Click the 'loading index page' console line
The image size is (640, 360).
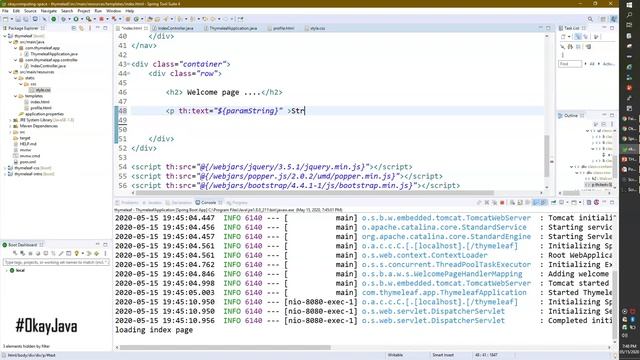(x=154, y=330)
